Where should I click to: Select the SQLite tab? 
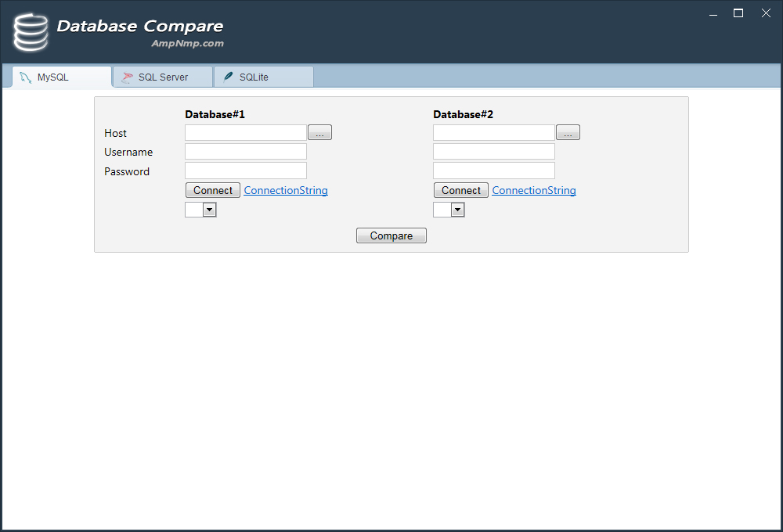coord(263,77)
